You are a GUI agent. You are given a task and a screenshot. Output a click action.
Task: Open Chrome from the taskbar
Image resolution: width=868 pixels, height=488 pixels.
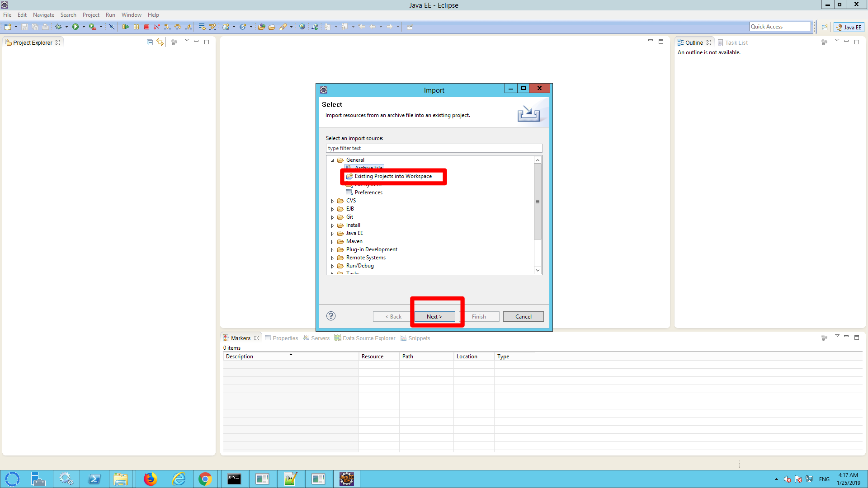coord(205,479)
